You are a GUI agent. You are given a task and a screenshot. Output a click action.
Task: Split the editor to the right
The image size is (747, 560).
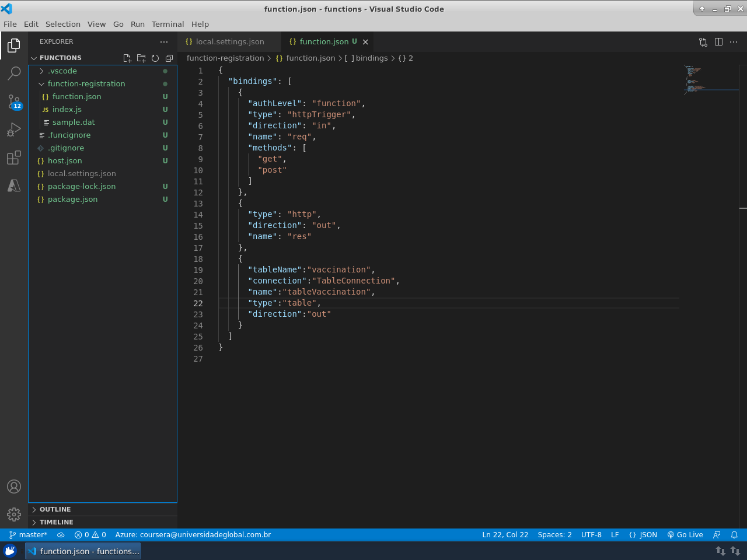[x=718, y=42]
